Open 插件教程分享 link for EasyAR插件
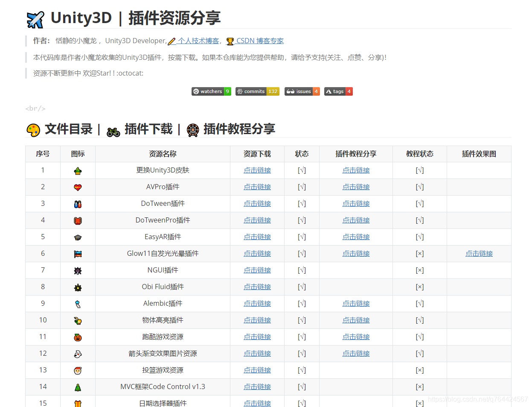 [356, 237]
